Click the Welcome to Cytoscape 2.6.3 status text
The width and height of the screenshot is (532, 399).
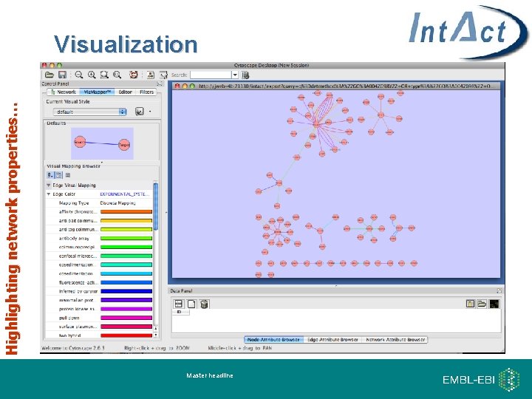click(73, 348)
